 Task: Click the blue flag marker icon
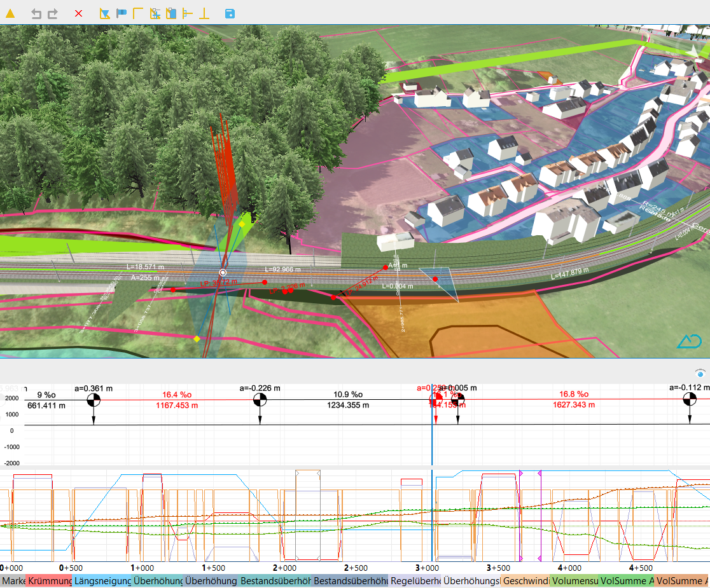(x=122, y=13)
